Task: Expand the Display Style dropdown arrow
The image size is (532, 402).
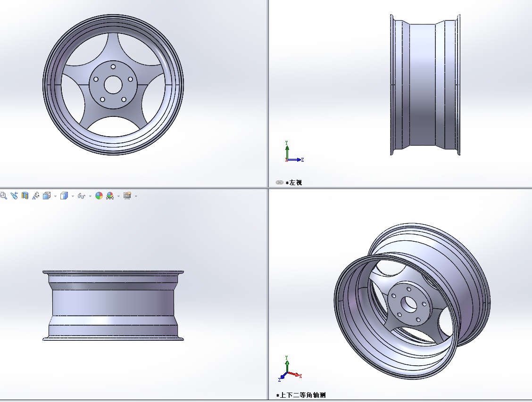Action: (73, 196)
